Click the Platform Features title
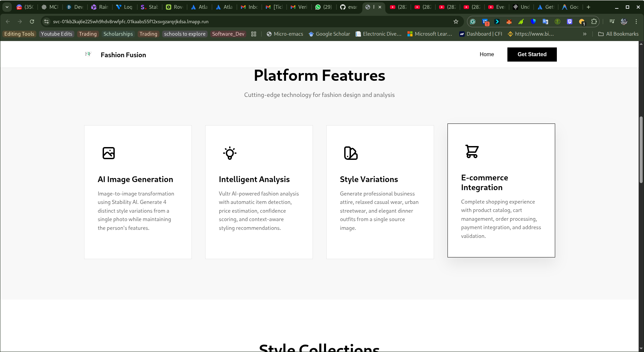The width and height of the screenshot is (644, 352). 319,75
